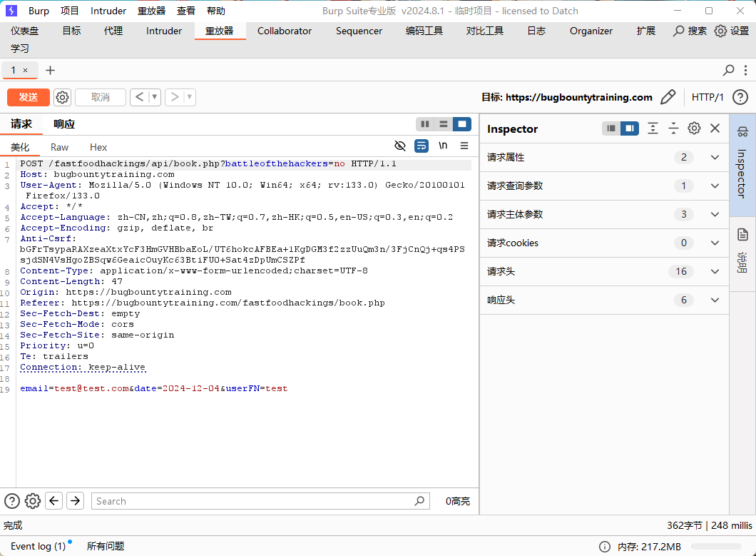Open the Sequencer tab
The height and width of the screenshot is (556, 756).
[x=359, y=31]
